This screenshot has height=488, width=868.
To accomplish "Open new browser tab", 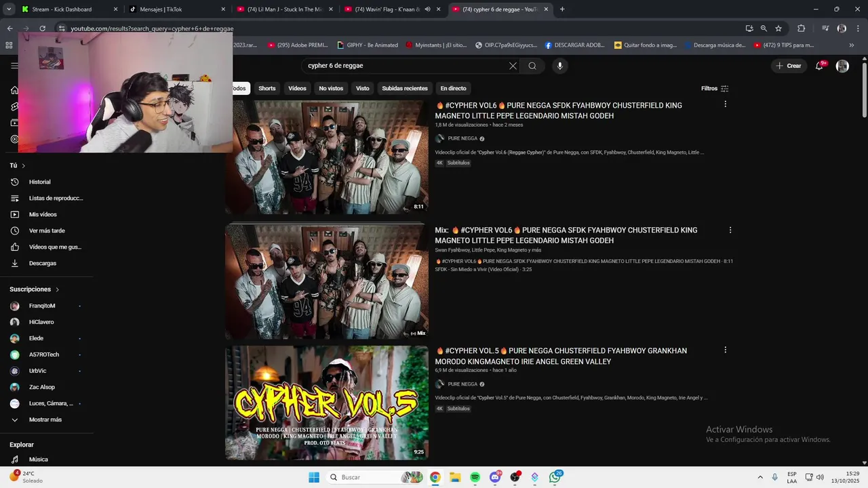I will pos(562,9).
